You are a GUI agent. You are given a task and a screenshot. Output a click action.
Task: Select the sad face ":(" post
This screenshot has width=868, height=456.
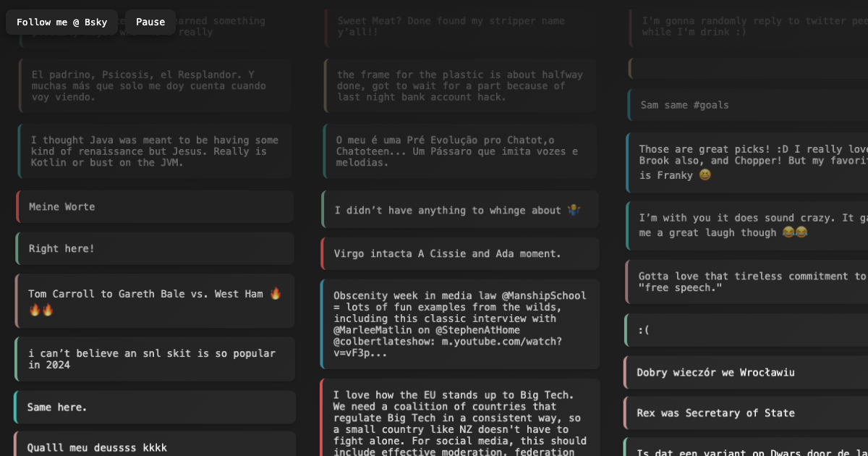pyautogui.click(x=745, y=330)
